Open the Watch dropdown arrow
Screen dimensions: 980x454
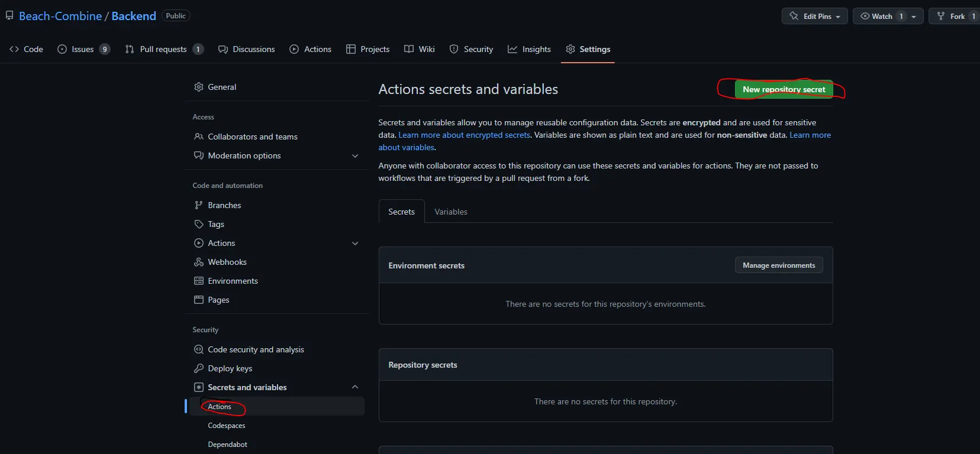[x=914, y=17]
